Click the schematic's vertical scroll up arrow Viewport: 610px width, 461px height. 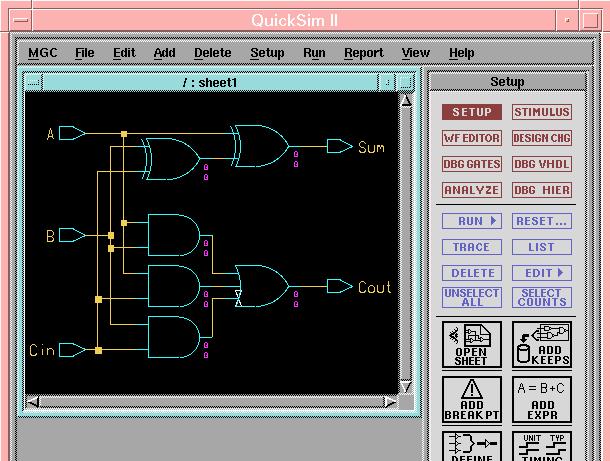coord(406,100)
